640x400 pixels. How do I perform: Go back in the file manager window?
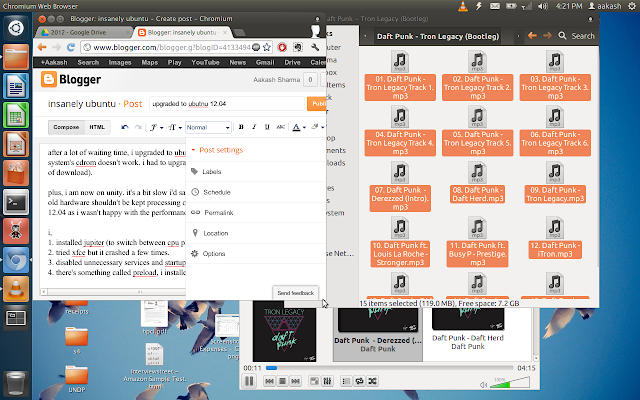[532, 36]
